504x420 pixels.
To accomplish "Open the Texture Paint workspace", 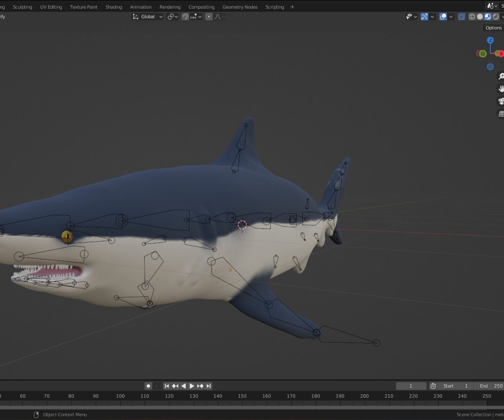I will [83, 7].
